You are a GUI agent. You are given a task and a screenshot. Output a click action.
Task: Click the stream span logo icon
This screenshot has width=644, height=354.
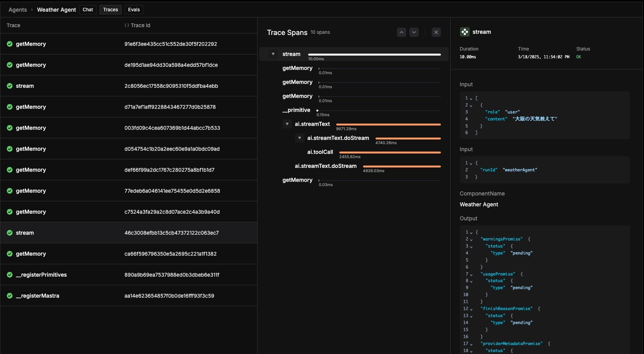tap(465, 32)
